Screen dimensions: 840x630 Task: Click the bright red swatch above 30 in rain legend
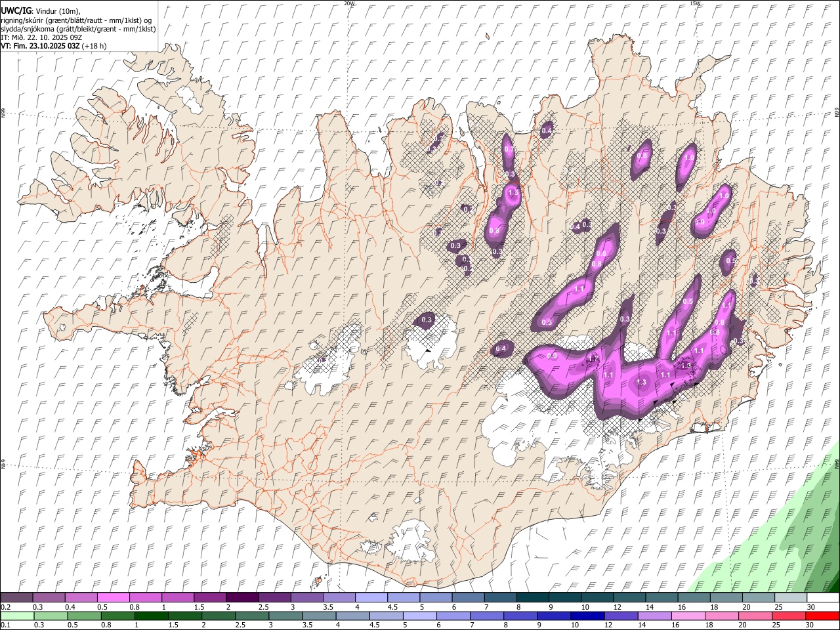(822, 616)
